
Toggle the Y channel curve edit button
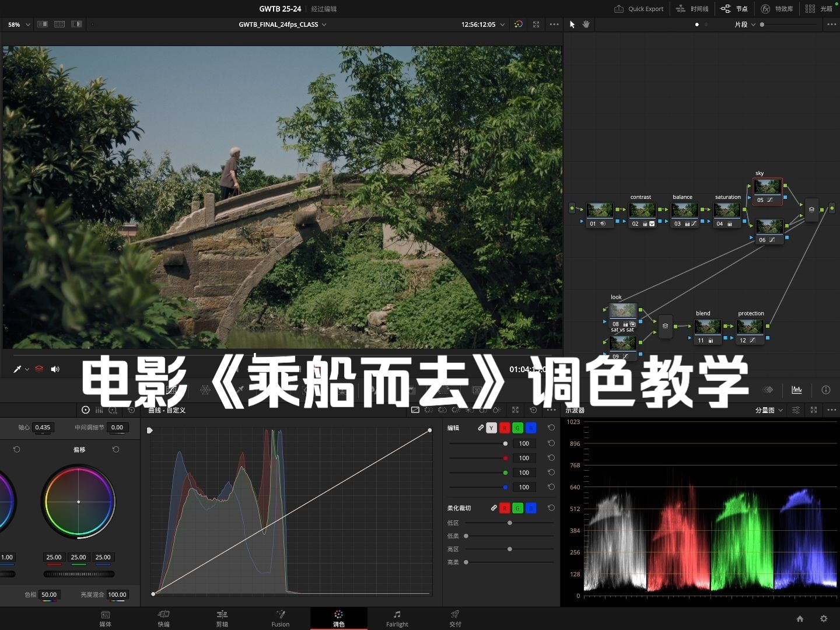[x=491, y=428]
